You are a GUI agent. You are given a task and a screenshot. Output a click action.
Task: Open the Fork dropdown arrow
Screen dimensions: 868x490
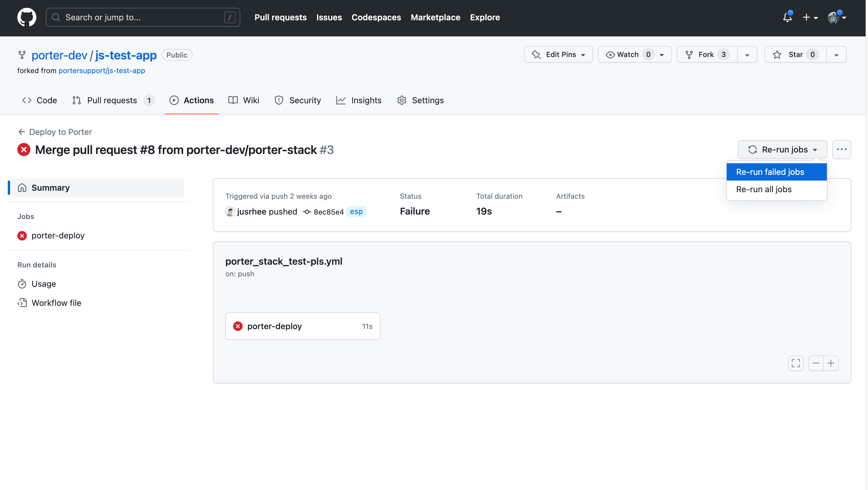747,55
